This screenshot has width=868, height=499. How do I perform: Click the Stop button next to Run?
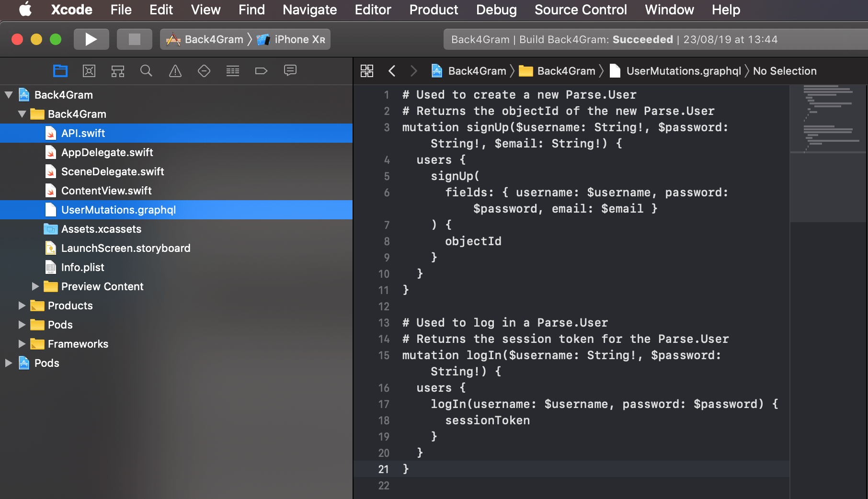134,39
